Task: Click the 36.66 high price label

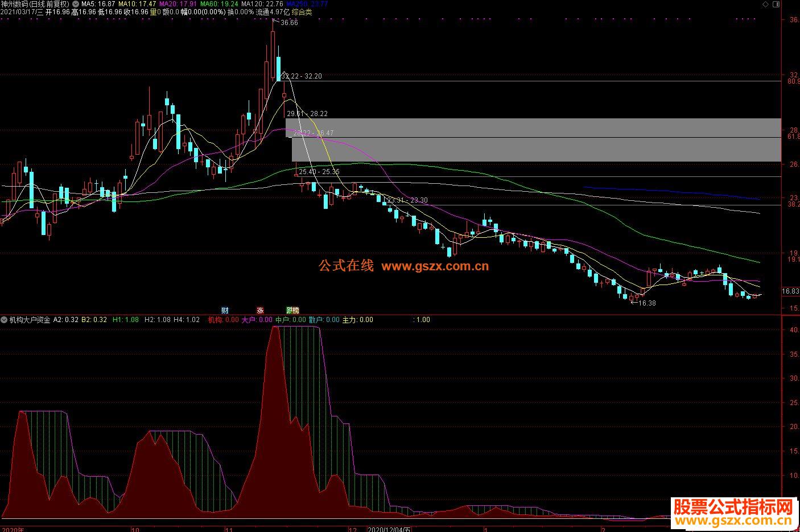Action: [x=289, y=23]
